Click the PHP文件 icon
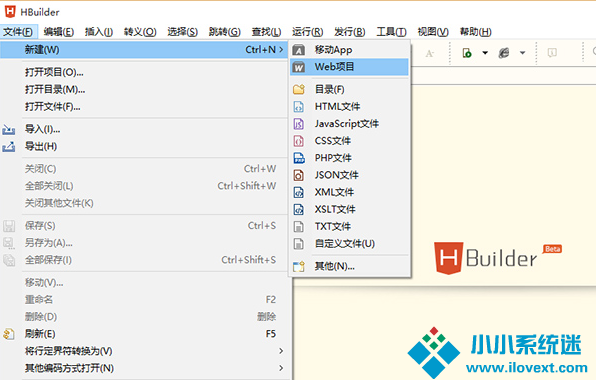The image size is (596, 384). click(x=299, y=158)
